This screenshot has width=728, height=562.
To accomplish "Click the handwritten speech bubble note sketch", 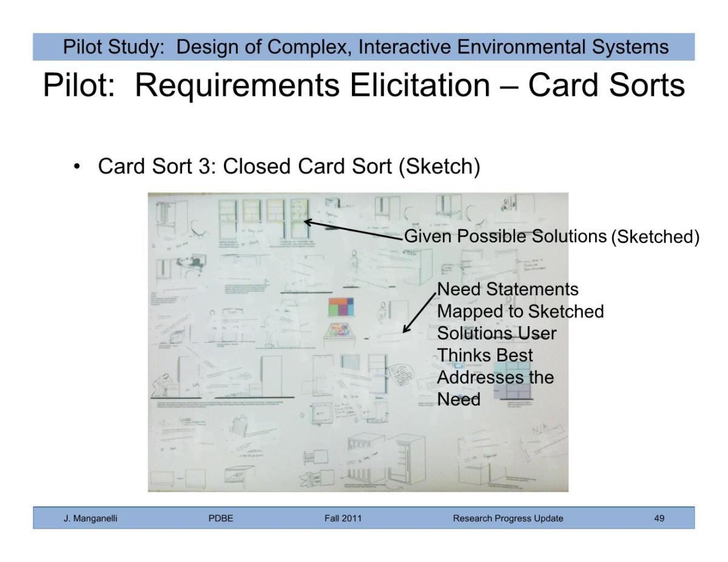I will (400, 376).
